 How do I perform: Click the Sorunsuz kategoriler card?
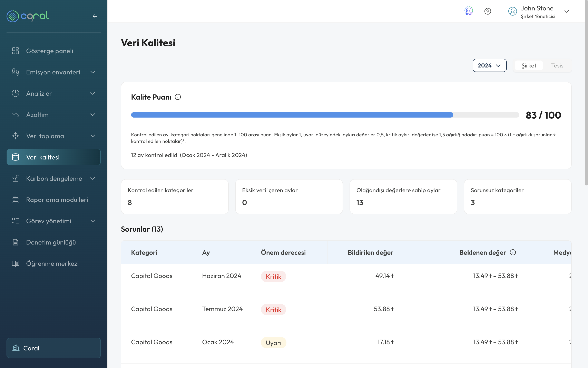[518, 197]
